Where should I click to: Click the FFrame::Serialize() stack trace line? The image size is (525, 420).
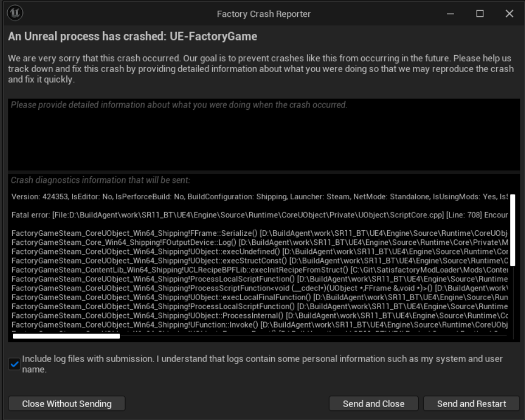click(259, 233)
